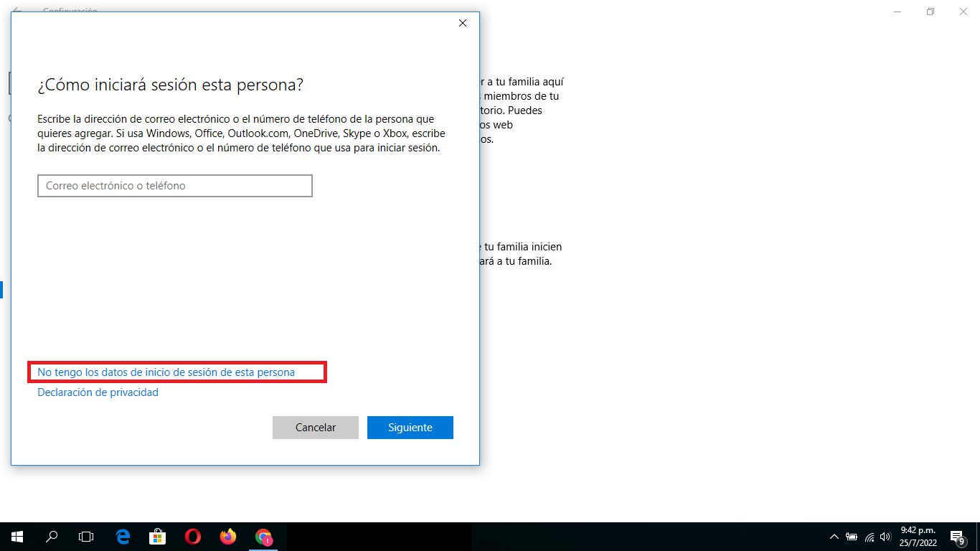Open the volume speaker tray icon
980x551 pixels.
(885, 537)
